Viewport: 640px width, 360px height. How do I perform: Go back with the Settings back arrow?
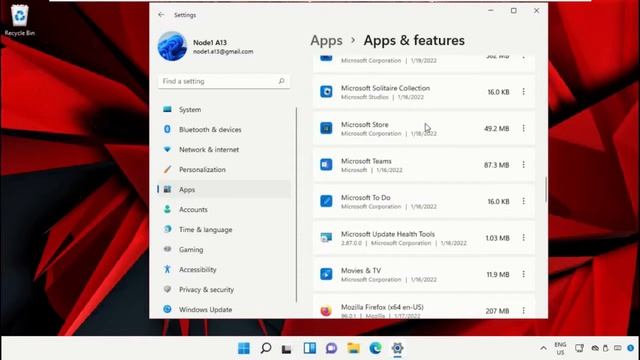pyautogui.click(x=161, y=15)
